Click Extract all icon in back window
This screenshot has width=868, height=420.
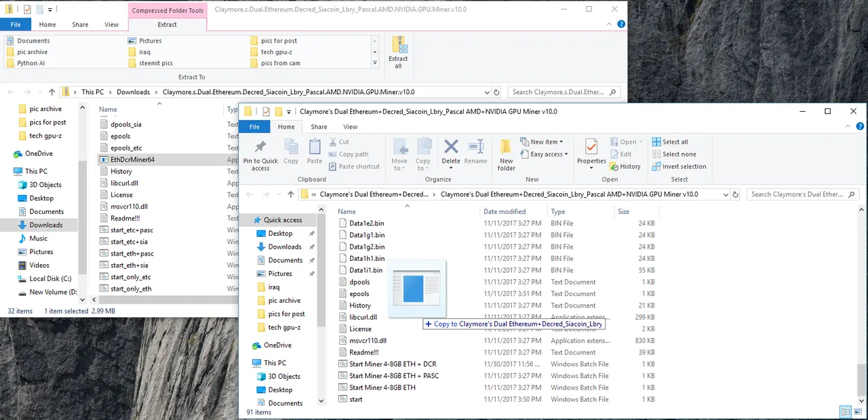click(x=398, y=45)
